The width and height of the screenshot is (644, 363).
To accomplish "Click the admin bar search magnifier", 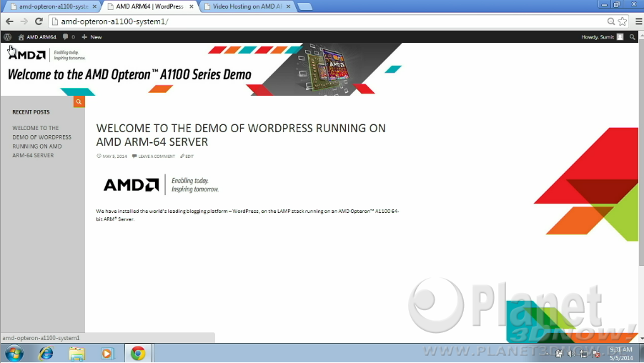I will point(633,37).
